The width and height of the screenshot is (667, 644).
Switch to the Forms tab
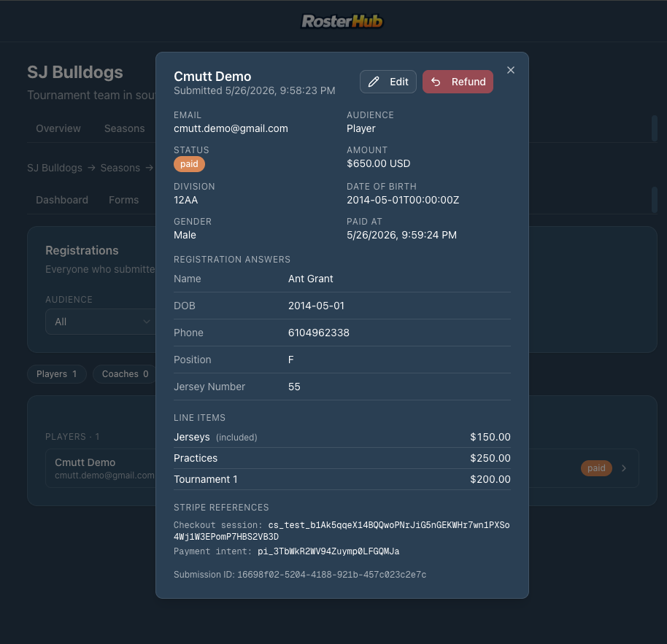pos(123,200)
